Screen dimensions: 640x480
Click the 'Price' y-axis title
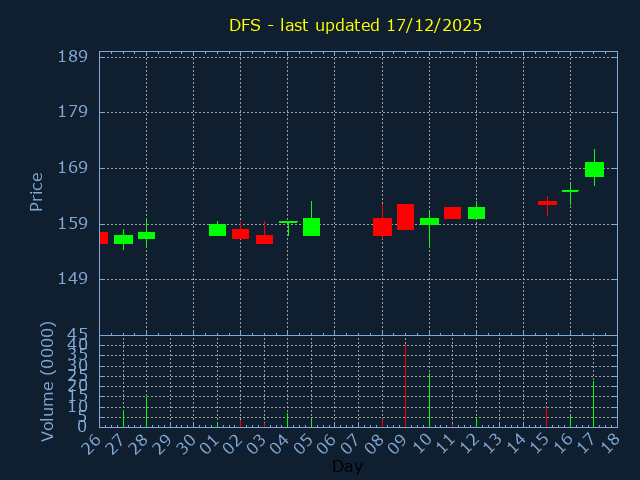[x=36, y=191]
